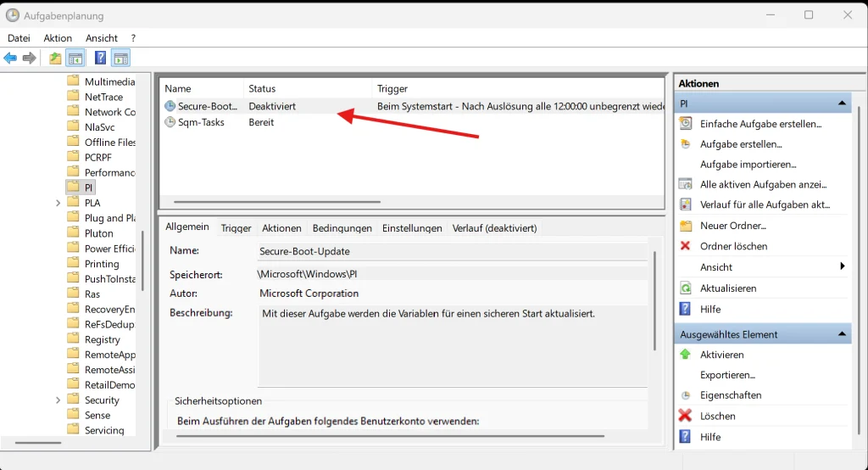Click the task list horizontal scrollbar
Image resolution: width=868 pixels, height=470 pixels.
point(277,202)
